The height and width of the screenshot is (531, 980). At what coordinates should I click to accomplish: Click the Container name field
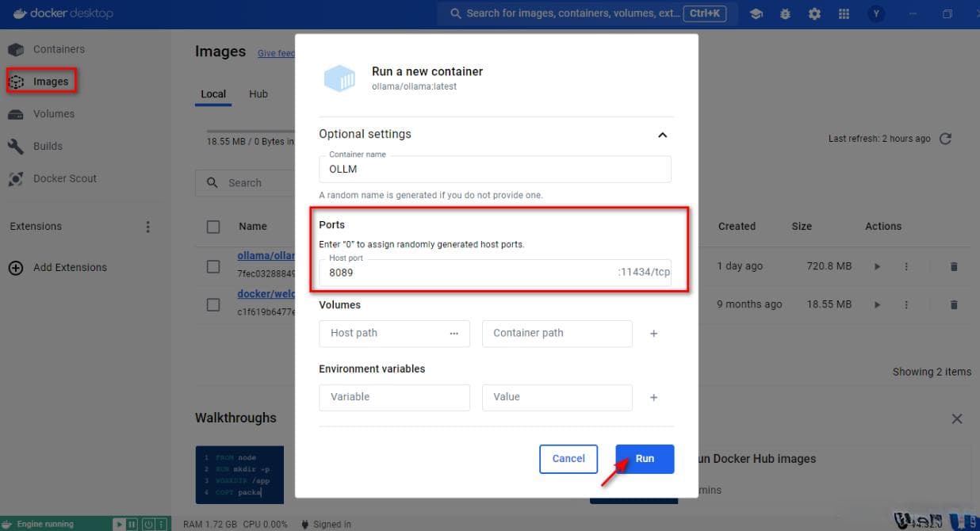495,169
